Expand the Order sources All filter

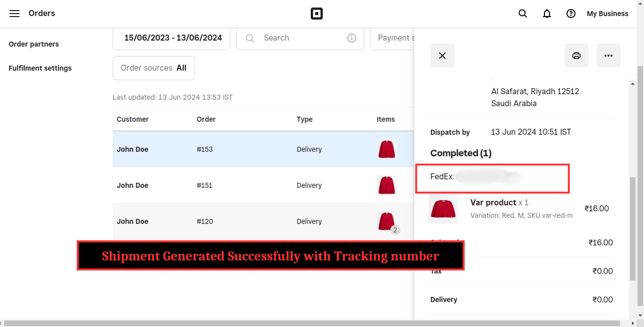(x=153, y=68)
